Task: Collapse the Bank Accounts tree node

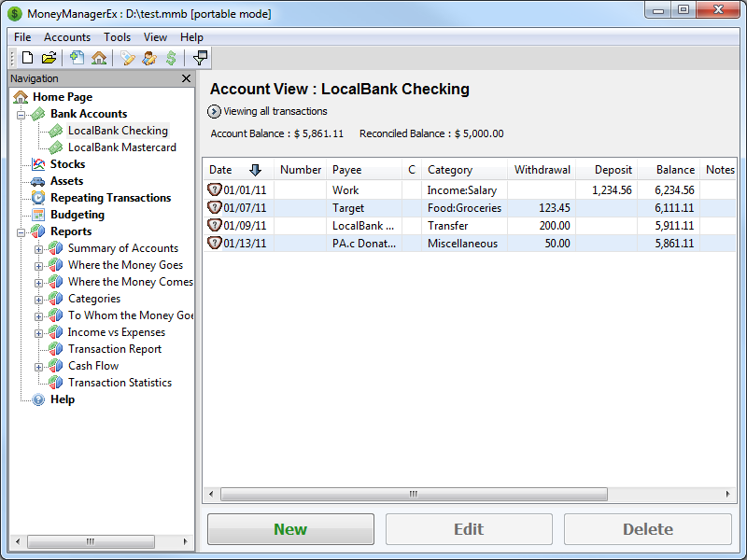Action: tap(21, 115)
